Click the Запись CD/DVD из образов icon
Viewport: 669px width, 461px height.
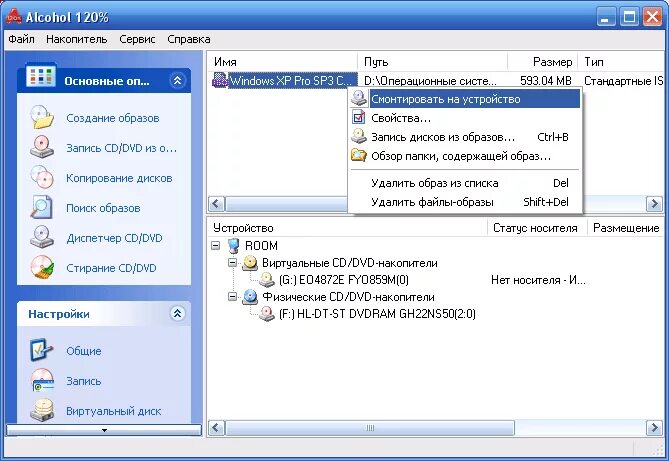42,147
